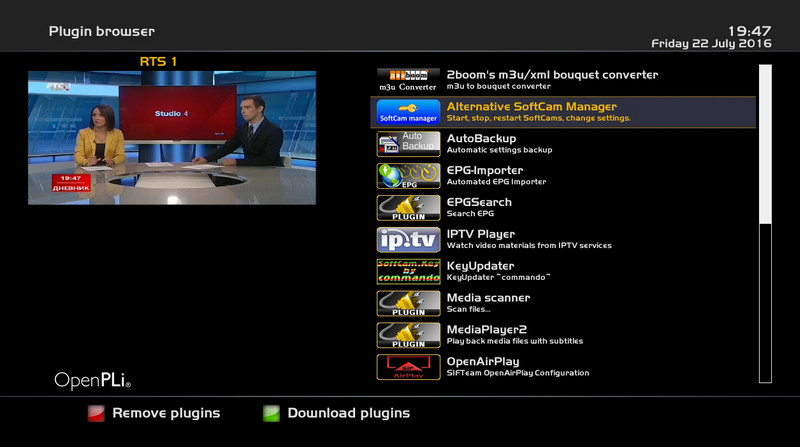Click the "Plugin browser" title
Screen dimensions: 800x447
(x=102, y=32)
